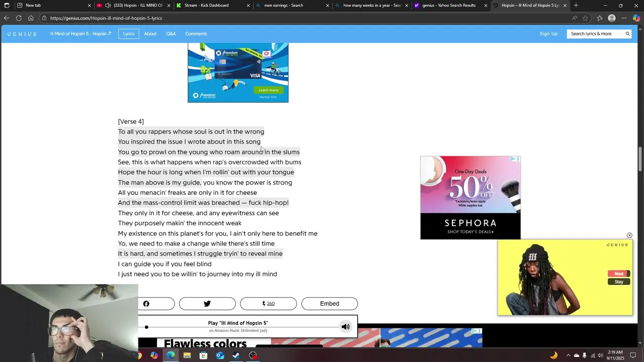Screen dimensions: 644x362
Task: Share the lyrics on Twitter
Action: click(207, 304)
